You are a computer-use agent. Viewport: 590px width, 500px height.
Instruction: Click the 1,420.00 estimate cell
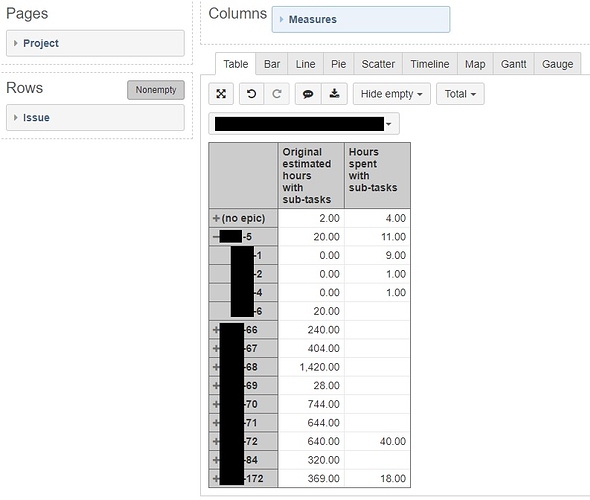tap(312, 367)
